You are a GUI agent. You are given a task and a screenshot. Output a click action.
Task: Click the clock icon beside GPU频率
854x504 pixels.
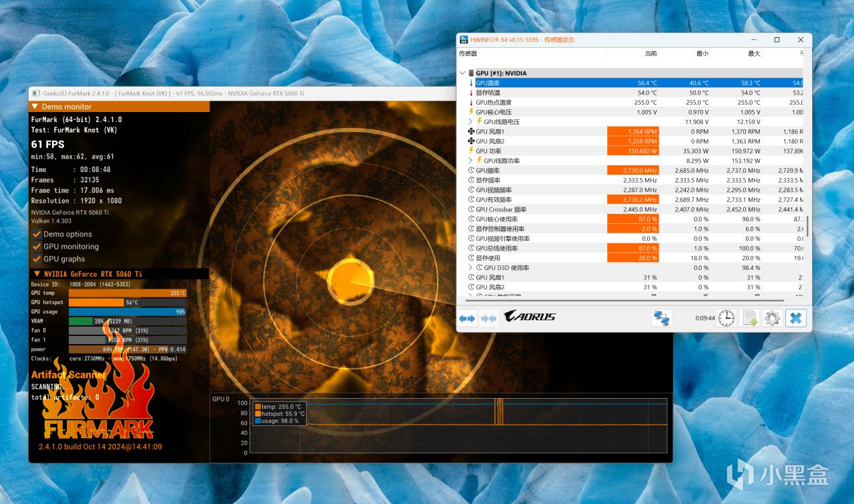471,171
